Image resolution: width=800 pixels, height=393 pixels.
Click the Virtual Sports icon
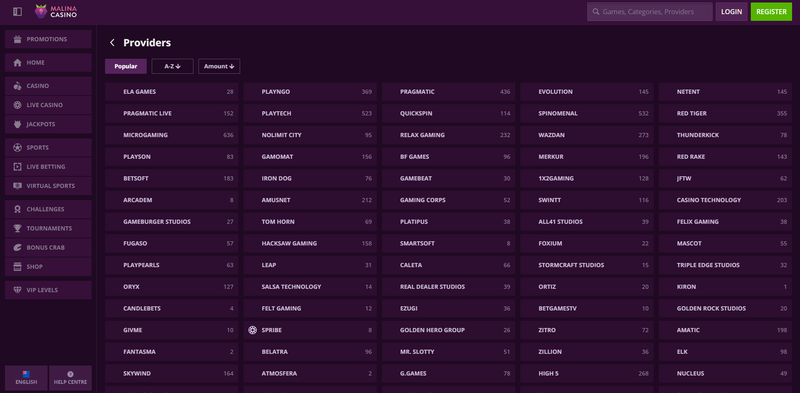pyautogui.click(x=17, y=186)
